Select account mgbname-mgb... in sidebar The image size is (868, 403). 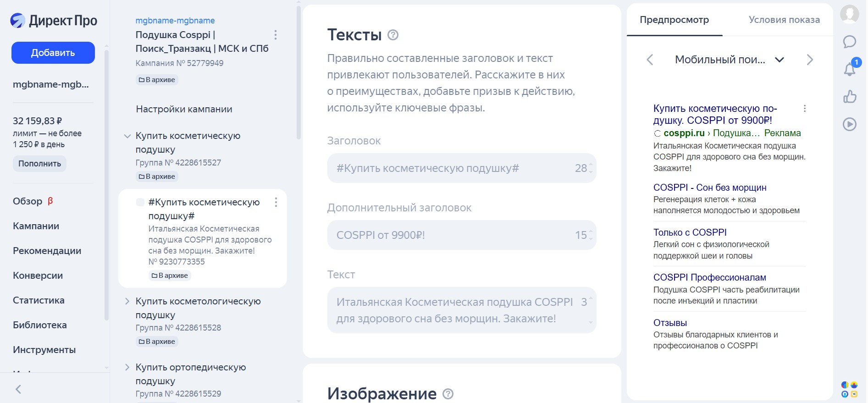[x=51, y=84]
